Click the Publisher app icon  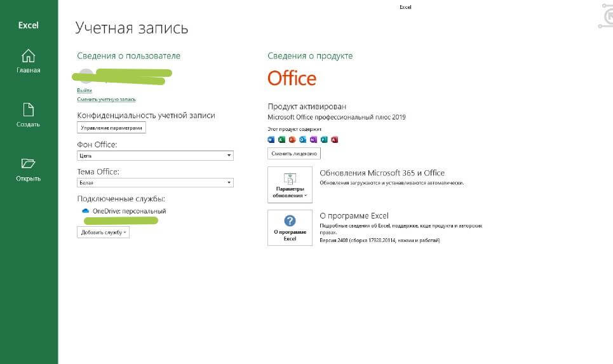(x=324, y=140)
